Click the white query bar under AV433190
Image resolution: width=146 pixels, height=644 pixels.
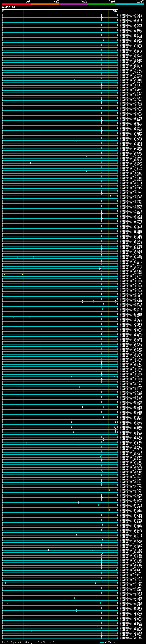point(60,10)
